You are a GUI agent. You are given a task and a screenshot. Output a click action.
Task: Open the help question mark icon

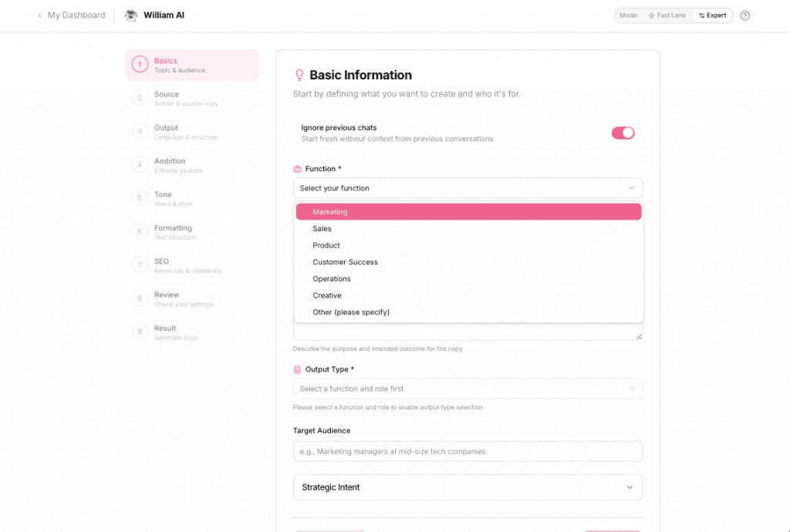(744, 15)
